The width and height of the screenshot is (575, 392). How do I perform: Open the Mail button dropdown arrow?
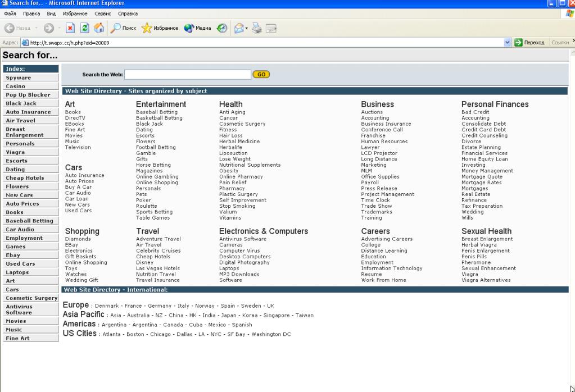tap(246, 28)
